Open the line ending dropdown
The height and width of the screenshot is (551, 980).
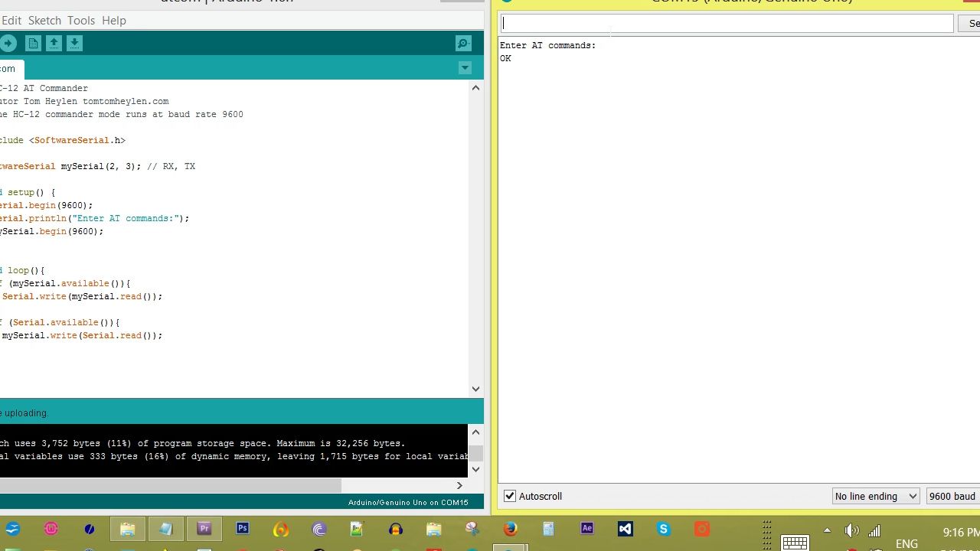tap(876, 496)
